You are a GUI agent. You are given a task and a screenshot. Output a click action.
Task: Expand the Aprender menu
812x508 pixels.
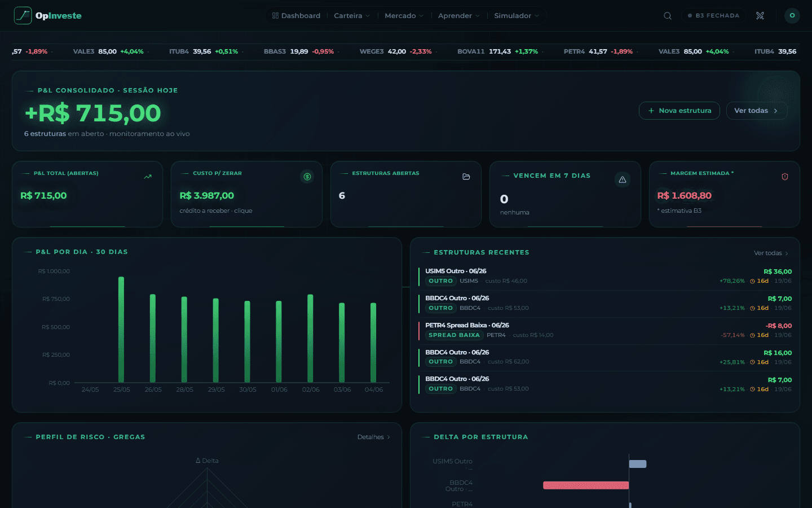point(458,16)
